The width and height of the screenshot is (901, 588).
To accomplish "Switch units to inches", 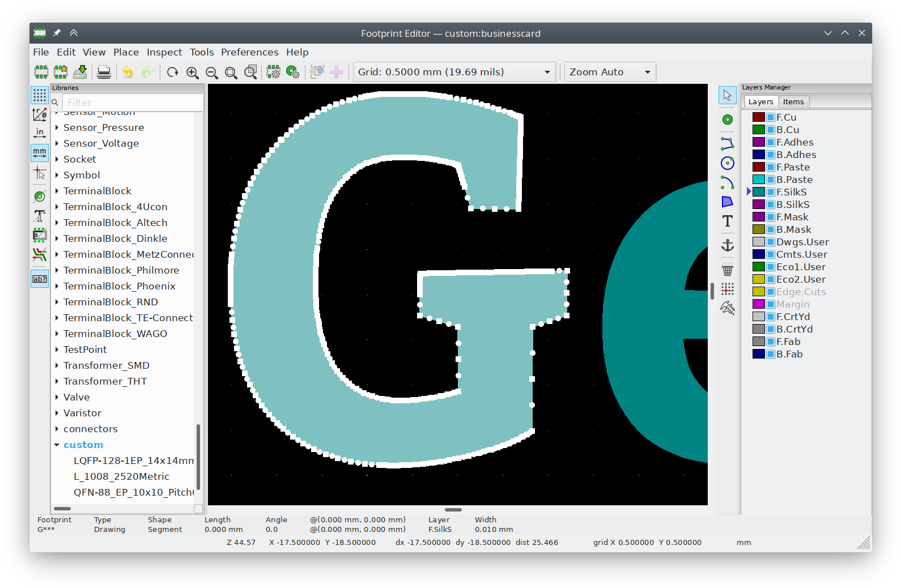I will 40,134.
